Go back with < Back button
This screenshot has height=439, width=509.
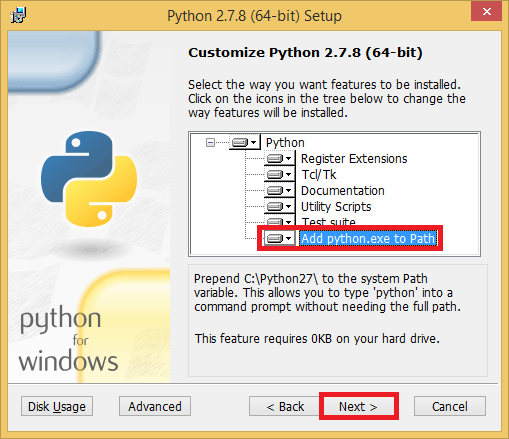(285, 406)
